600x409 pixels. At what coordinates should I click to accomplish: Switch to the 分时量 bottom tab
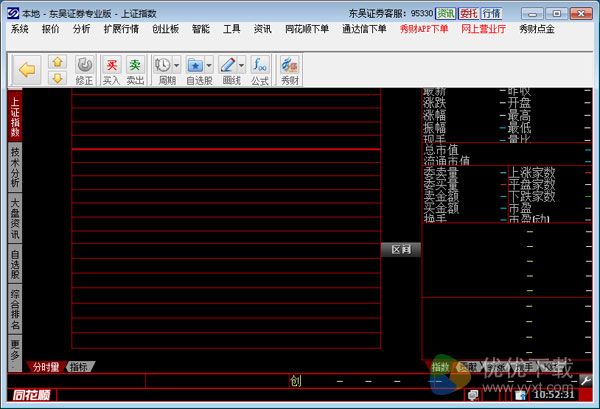click(x=46, y=367)
